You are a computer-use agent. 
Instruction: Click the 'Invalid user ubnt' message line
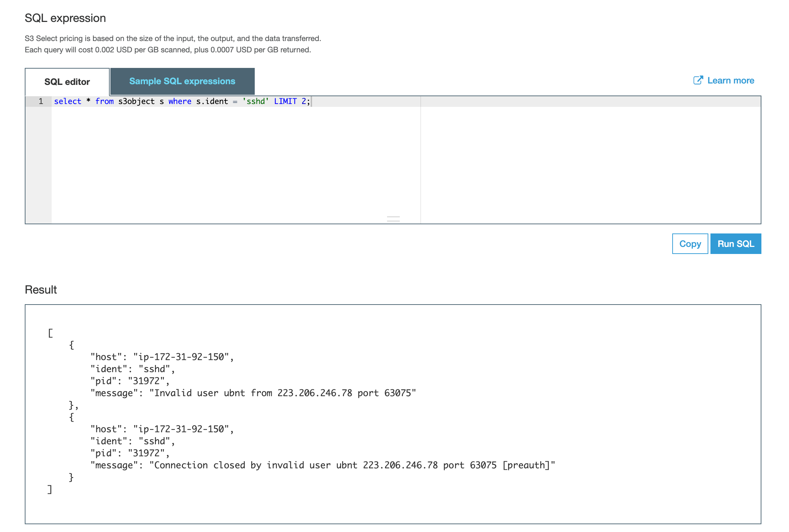[253, 393]
